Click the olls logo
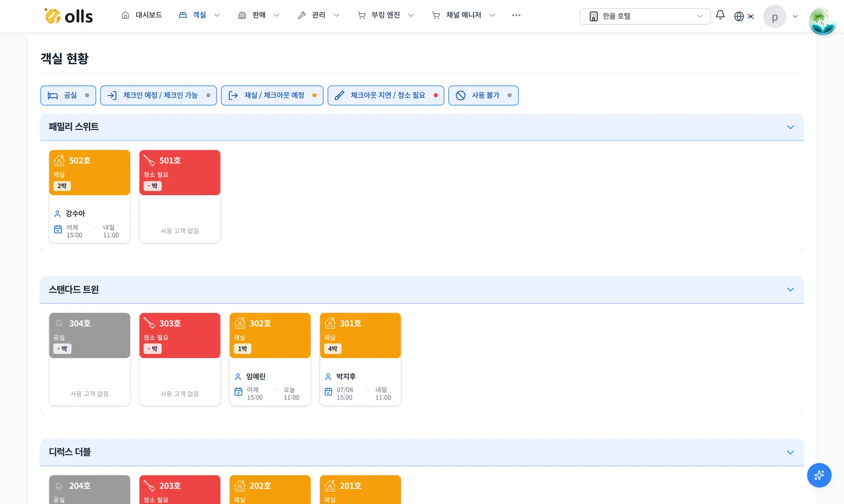This screenshot has width=844, height=504. click(x=68, y=16)
